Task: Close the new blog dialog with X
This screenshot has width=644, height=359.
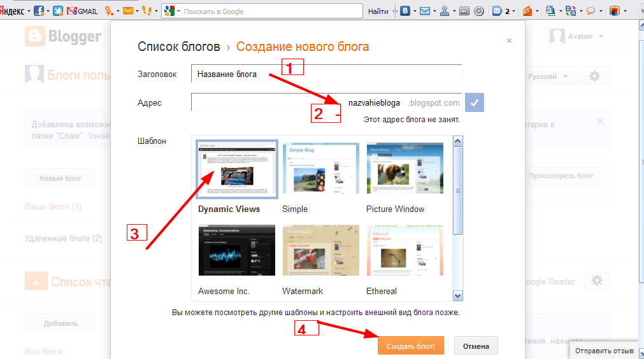Action: 510,40
